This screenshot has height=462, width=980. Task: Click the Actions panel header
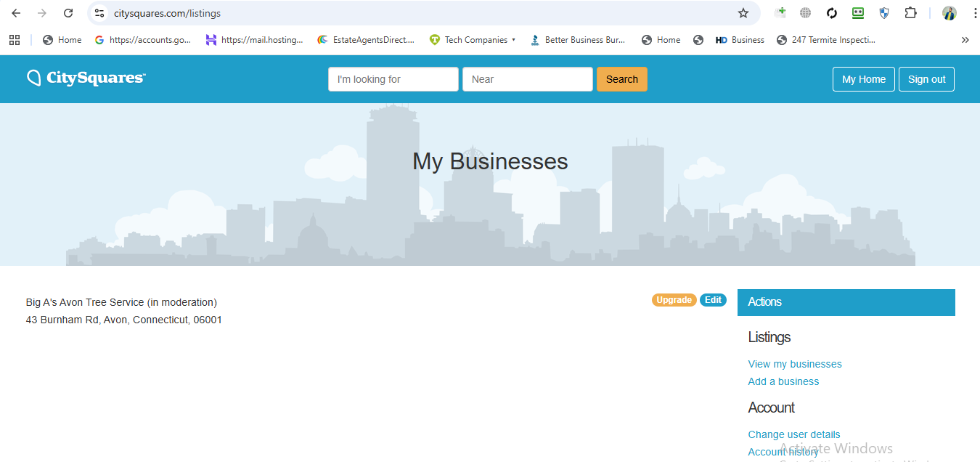(x=846, y=302)
